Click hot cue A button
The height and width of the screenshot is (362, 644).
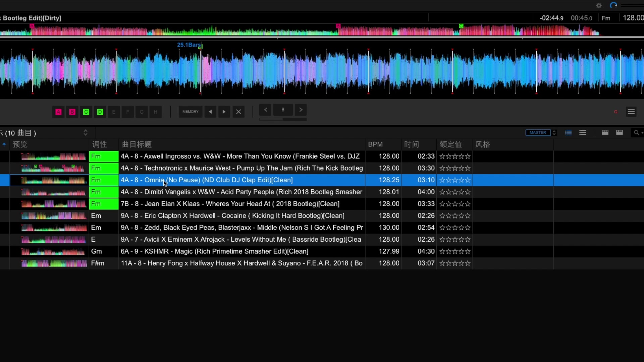click(x=58, y=112)
